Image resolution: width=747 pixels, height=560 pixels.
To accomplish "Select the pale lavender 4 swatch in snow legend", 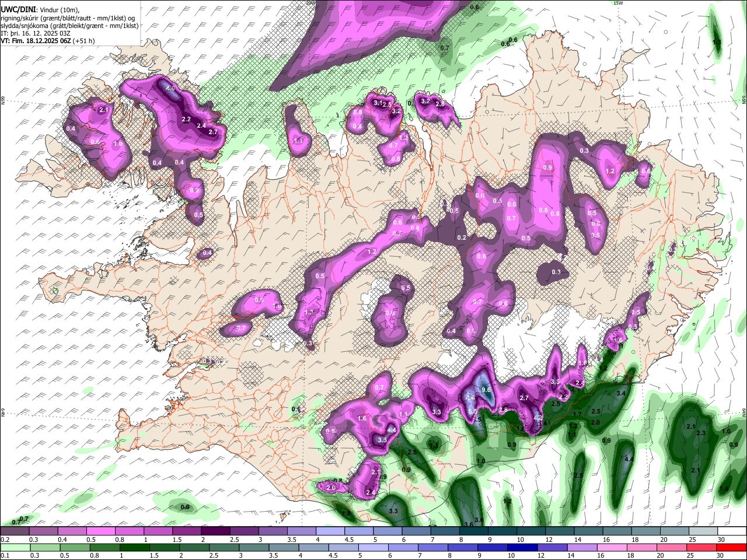I will tap(330, 531).
